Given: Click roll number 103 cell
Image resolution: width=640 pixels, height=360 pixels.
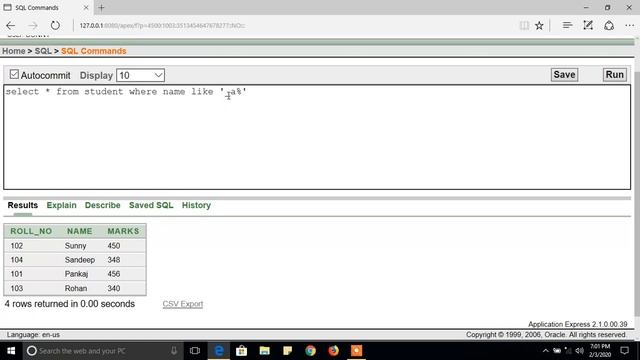Looking at the screenshot, I should pyautogui.click(x=17, y=289).
